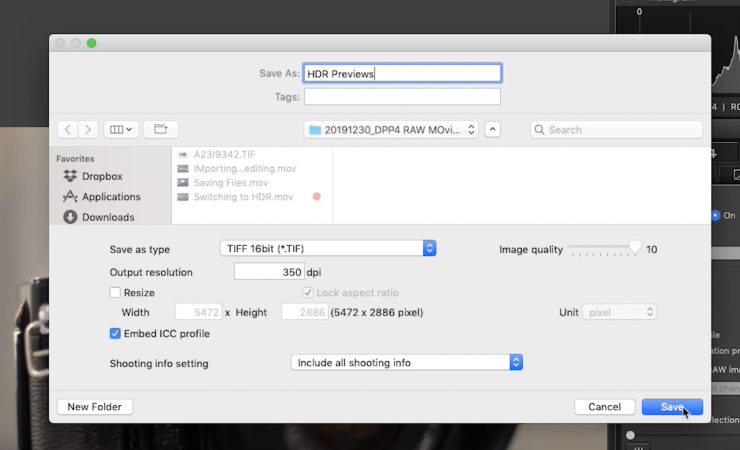Adjust the Image quality slider
Image resolution: width=740 pixels, height=450 pixels.
pyautogui.click(x=634, y=249)
